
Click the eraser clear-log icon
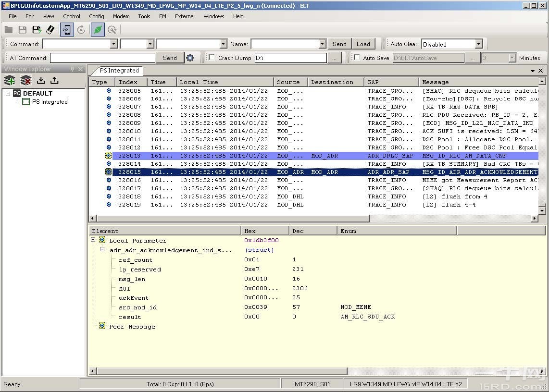pyautogui.click(x=50, y=30)
